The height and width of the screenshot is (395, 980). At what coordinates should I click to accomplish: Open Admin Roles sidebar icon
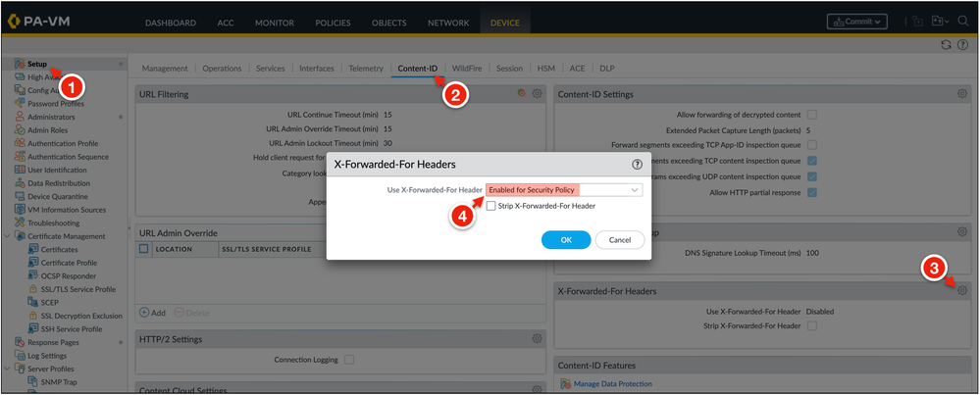[x=20, y=129]
